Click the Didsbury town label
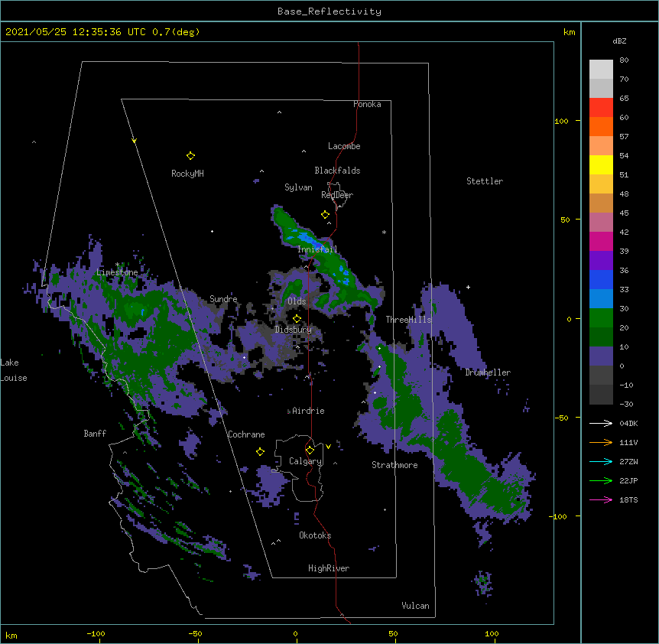The height and width of the screenshot is (644, 659). [x=294, y=330]
